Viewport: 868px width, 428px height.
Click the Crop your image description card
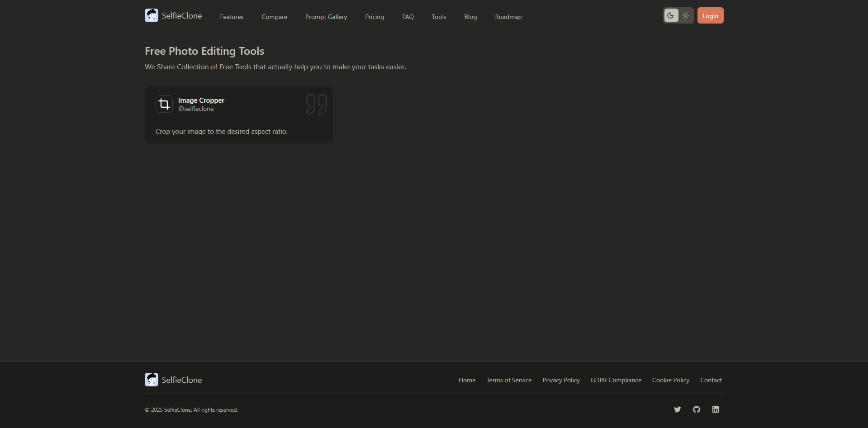[x=221, y=132]
